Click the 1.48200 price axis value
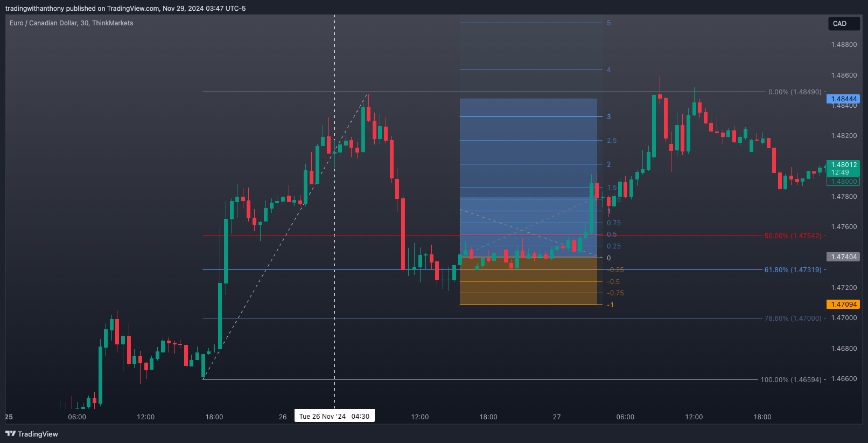Image resolution: width=868 pixels, height=443 pixels. (844, 136)
